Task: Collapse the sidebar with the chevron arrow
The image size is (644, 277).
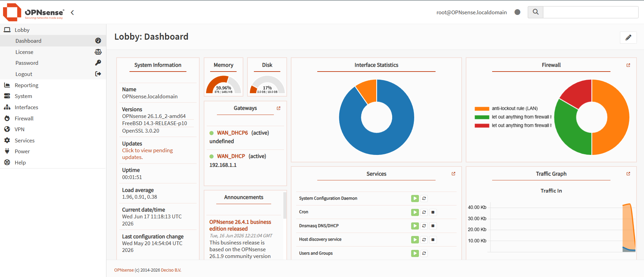Action: [72, 13]
